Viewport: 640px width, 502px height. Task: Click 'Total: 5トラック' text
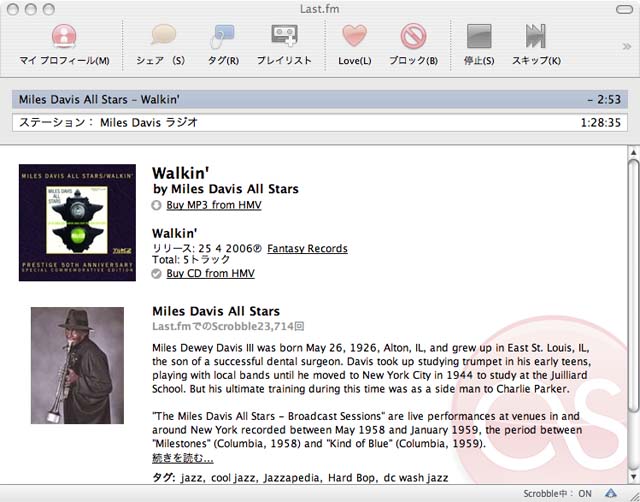tap(191, 260)
